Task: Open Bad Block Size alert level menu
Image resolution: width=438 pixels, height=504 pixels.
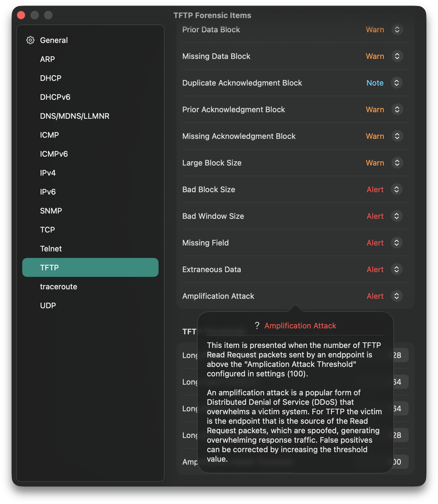Action: tap(397, 190)
